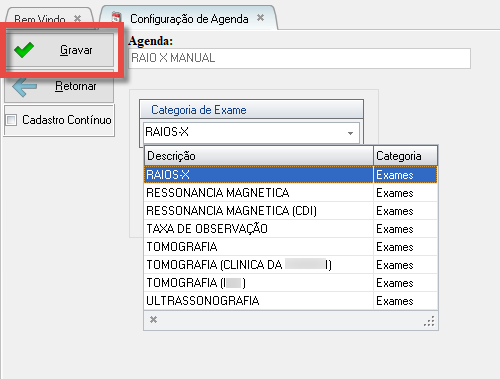Select RAIOS-X from the list
The width and height of the screenshot is (500, 379).
[291, 175]
